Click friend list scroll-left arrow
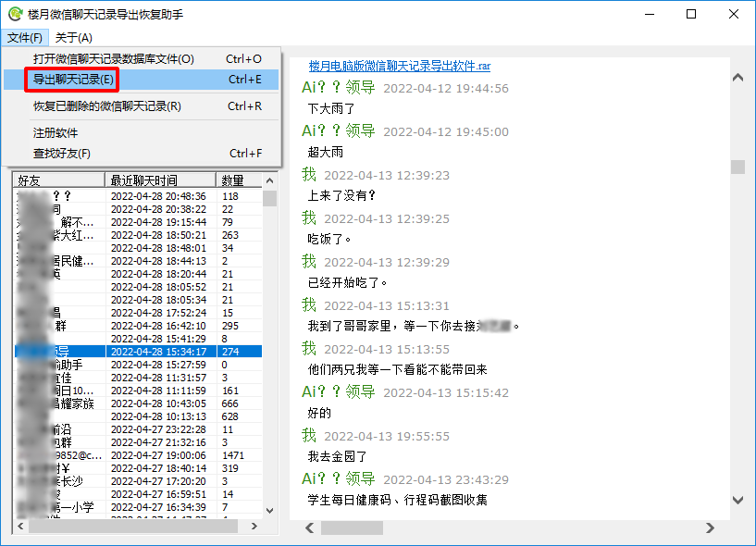The image size is (756, 546). pos(20,527)
